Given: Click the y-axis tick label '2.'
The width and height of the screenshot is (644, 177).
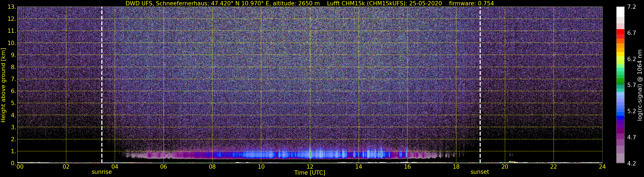Looking at the screenshot, I should click(x=13, y=139).
